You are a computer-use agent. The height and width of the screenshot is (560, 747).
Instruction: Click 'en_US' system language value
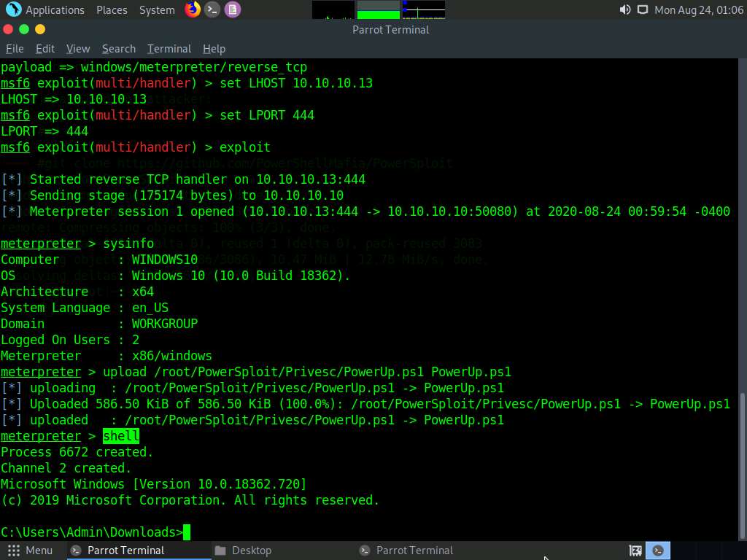click(150, 308)
